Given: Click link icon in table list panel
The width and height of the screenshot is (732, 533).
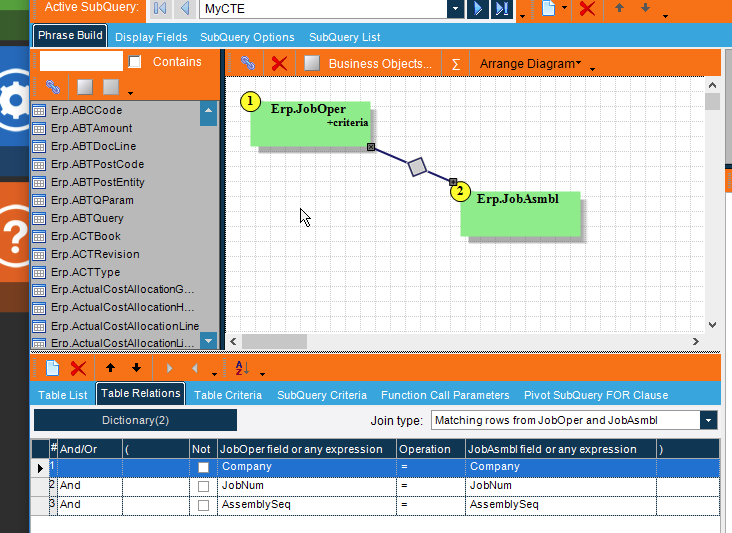Looking at the screenshot, I should (x=53, y=87).
